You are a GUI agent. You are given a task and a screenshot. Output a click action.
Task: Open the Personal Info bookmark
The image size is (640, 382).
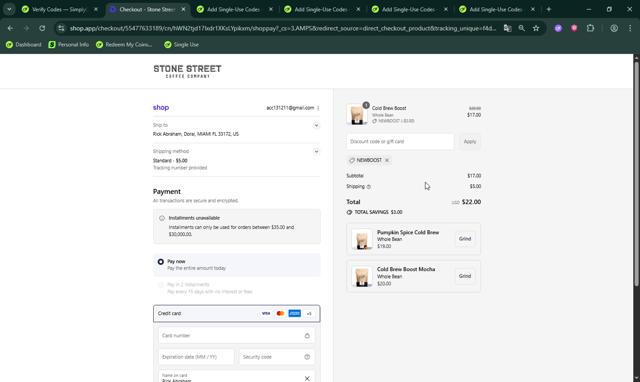(x=69, y=44)
